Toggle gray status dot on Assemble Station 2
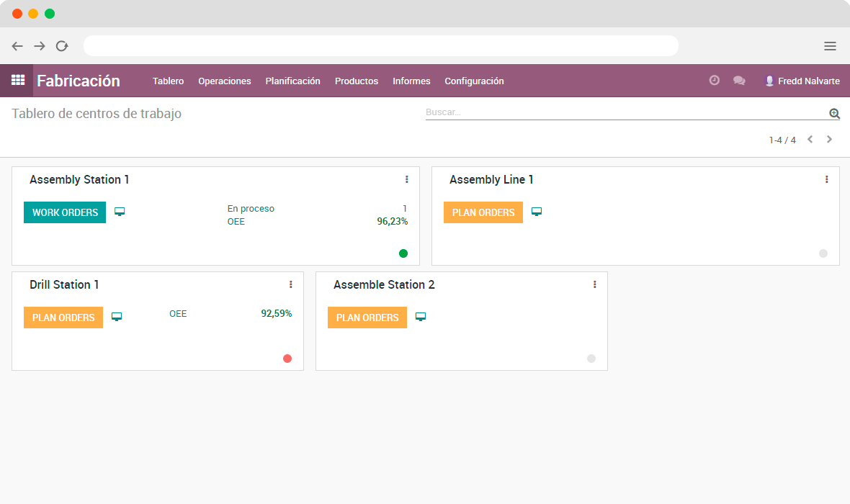Viewport: 850px width, 504px height. click(591, 359)
